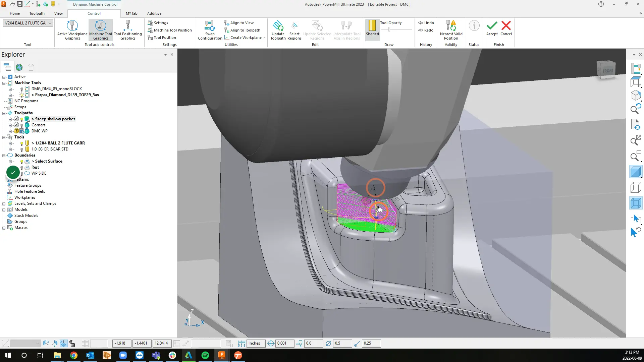
Task: Click tolerance field 0.001
Action: pyautogui.click(x=284, y=343)
